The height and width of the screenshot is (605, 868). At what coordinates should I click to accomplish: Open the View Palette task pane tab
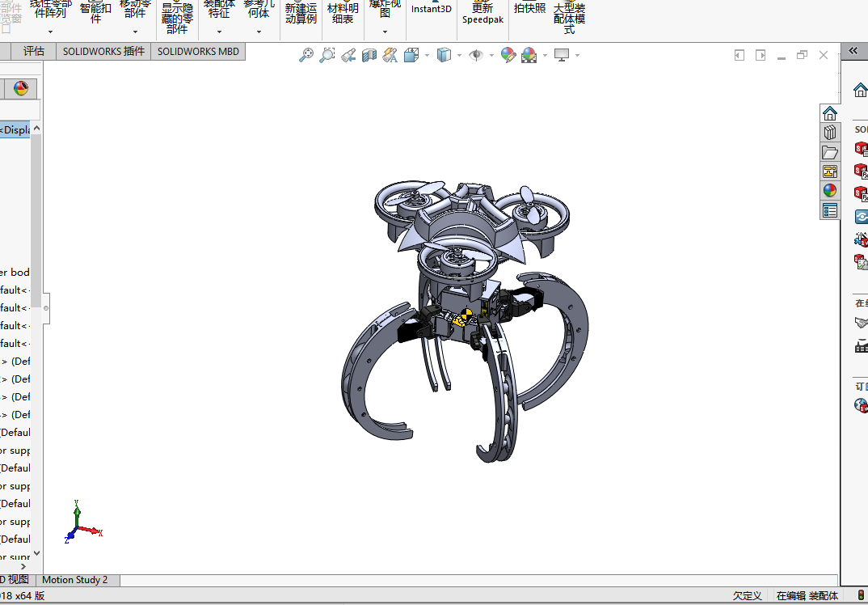point(829,171)
